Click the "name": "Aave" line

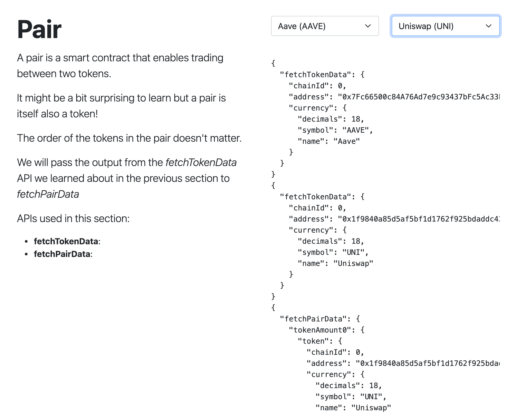pyautogui.click(x=329, y=141)
